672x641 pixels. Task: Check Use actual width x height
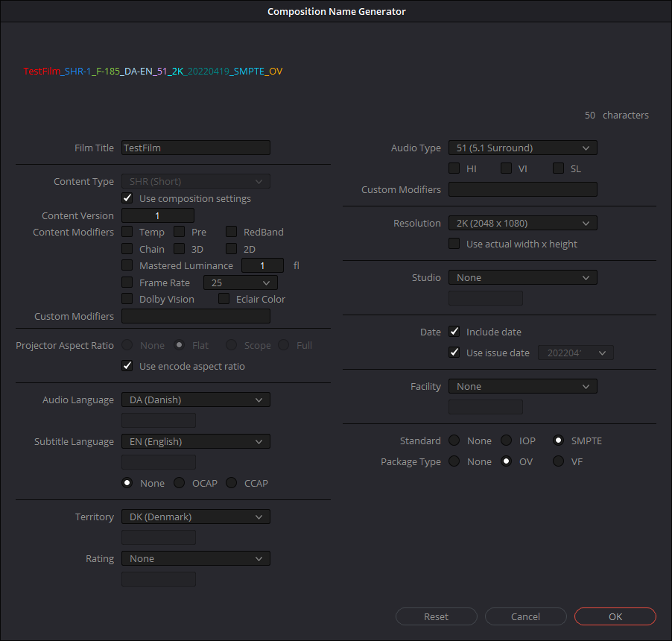pos(454,244)
